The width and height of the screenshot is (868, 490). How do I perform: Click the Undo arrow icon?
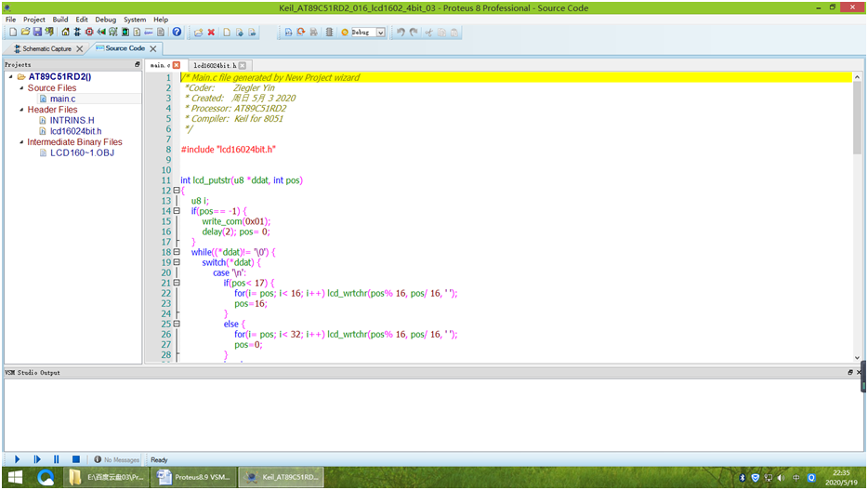401,33
